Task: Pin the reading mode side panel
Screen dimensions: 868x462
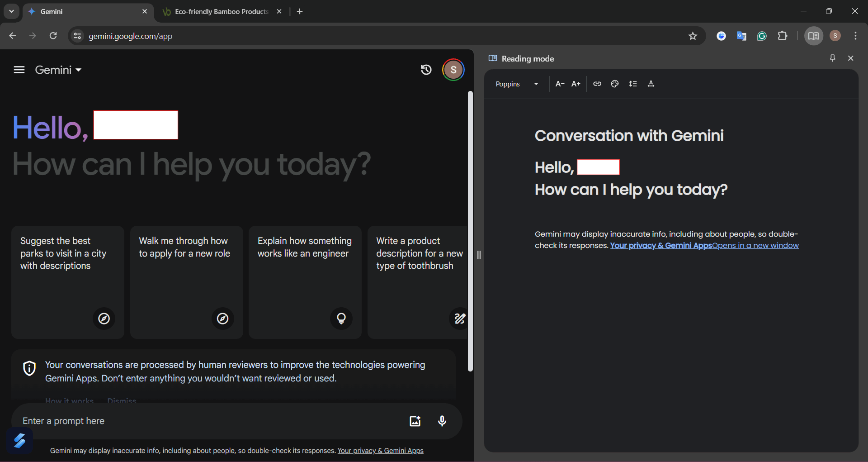Action: [832, 58]
